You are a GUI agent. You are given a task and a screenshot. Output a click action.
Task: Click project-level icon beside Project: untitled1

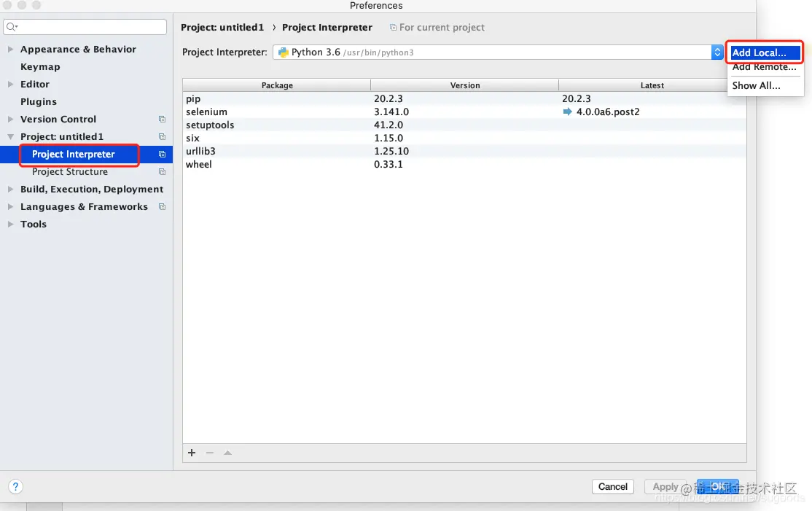click(x=162, y=137)
